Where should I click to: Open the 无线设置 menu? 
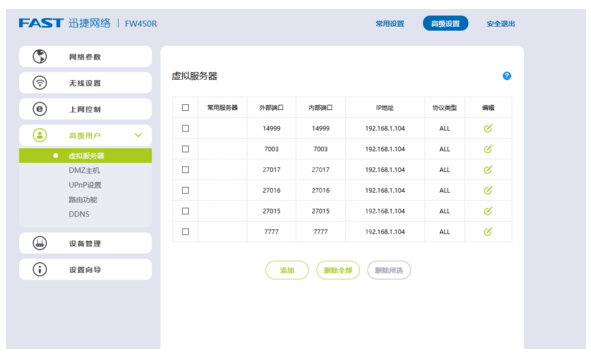[86, 83]
